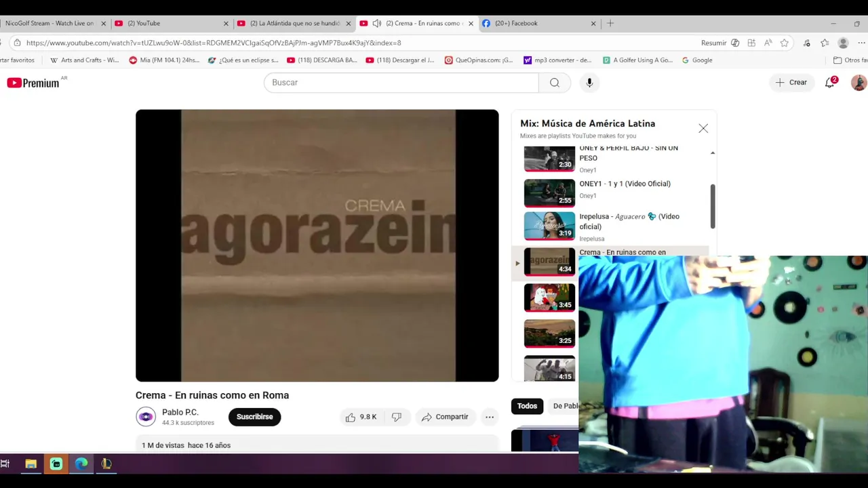This screenshot has height=488, width=868.
Task: Select the 3:45 duration playlist thumbnail
Action: pos(549,297)
